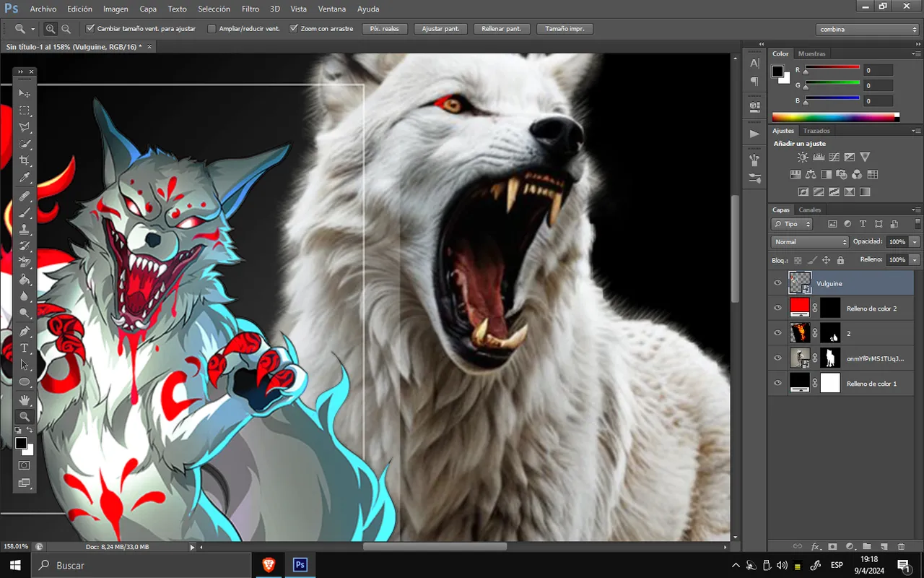The height and width of the screenshot is (578, 924).
Task: Click the Windows Start button
Action: [16, 565]
